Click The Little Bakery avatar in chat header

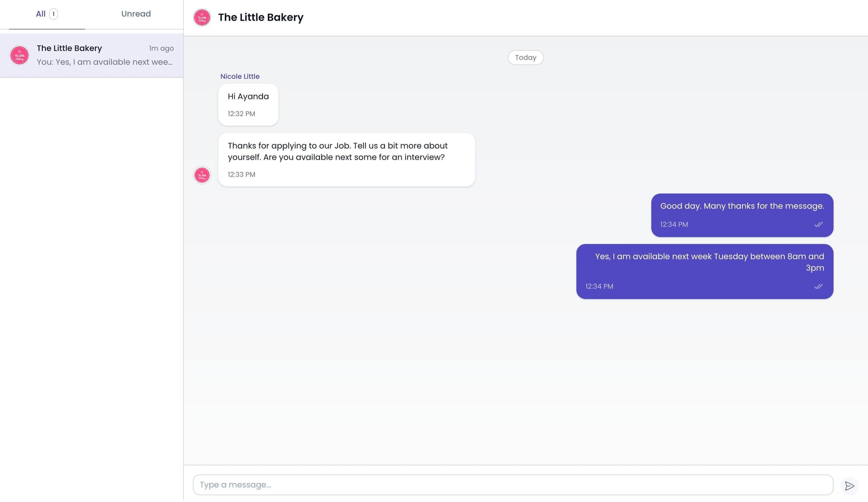click(202, 17)
